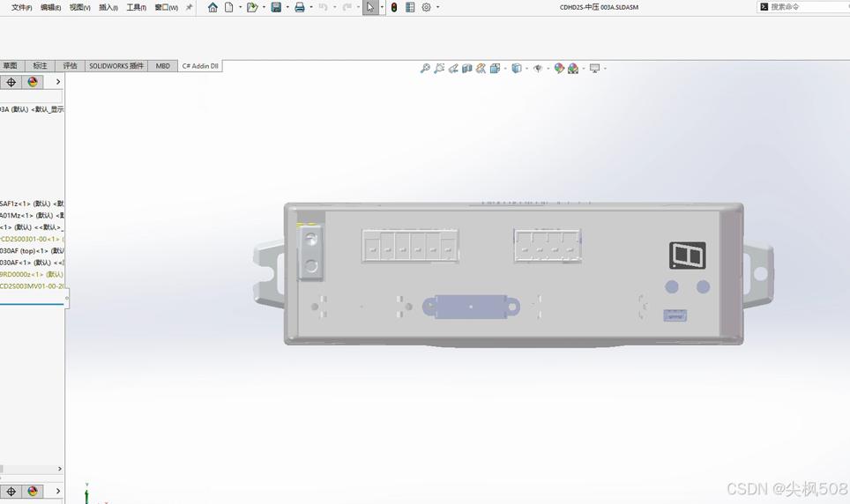Activate the Select cursor tool
The width and height of the screenshot is (850, 504).
[x=370, y=7]
